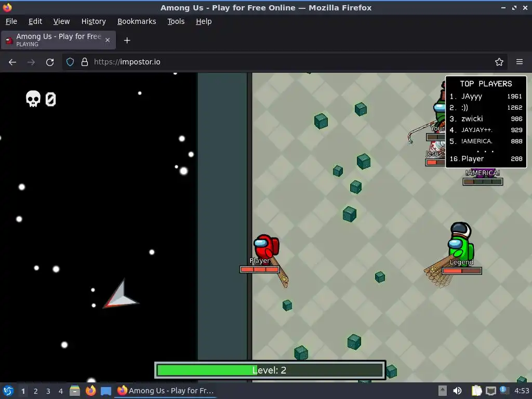Screen dimensions: 532x399
Task: Open the file manager taskbar icon
Action: [75, 391]
